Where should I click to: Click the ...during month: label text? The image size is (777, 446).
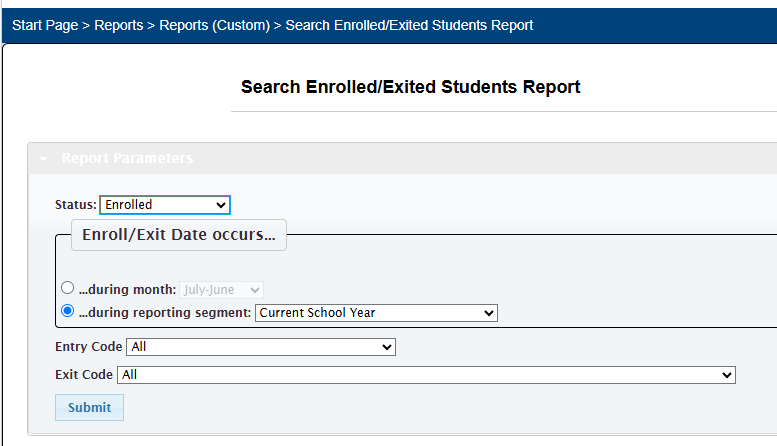127,289
